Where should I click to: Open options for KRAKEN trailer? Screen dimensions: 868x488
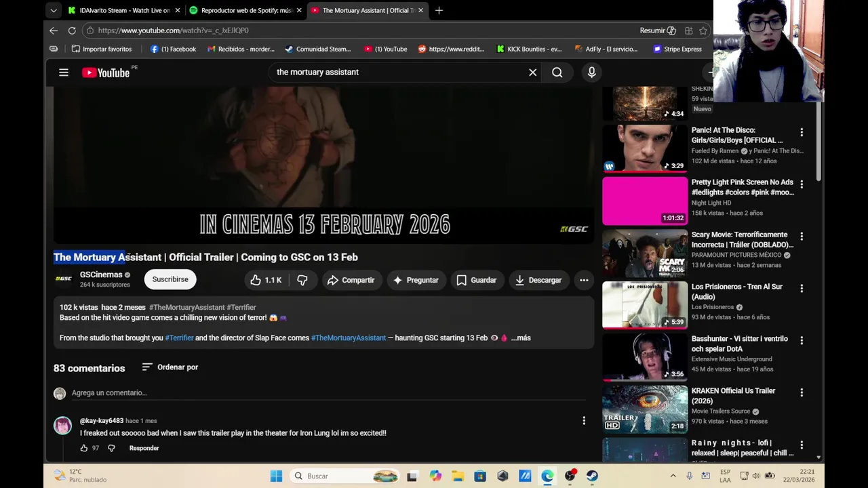pos(802,392)
